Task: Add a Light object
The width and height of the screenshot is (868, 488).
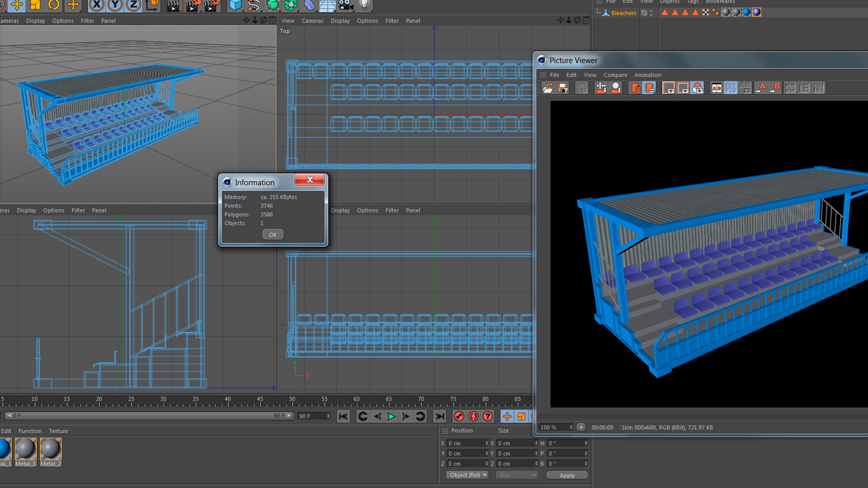Action: coord(364,5)
